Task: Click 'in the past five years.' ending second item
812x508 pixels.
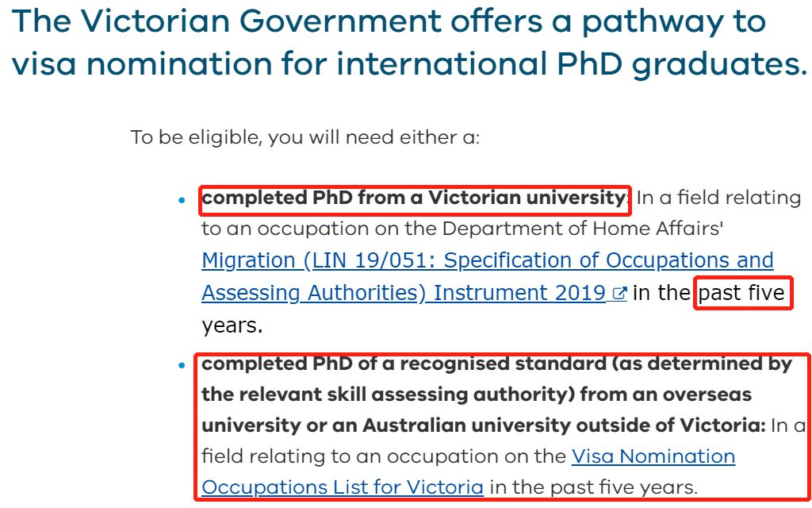Action: pyautogui.click(x=593, y=487)
